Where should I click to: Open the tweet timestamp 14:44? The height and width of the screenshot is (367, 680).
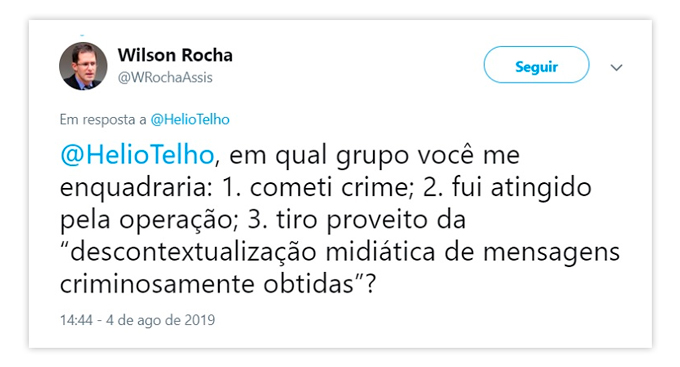pyautogui.click(x=76, y=320)
